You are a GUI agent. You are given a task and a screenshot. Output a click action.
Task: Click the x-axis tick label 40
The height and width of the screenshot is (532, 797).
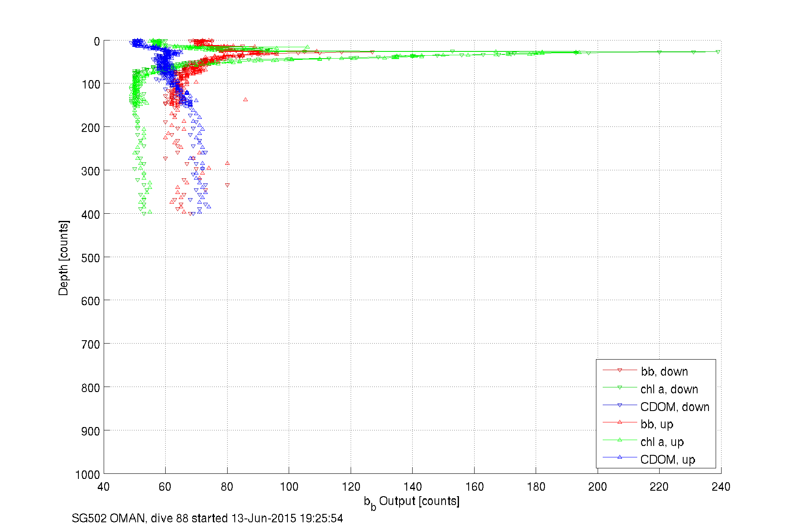104,487
